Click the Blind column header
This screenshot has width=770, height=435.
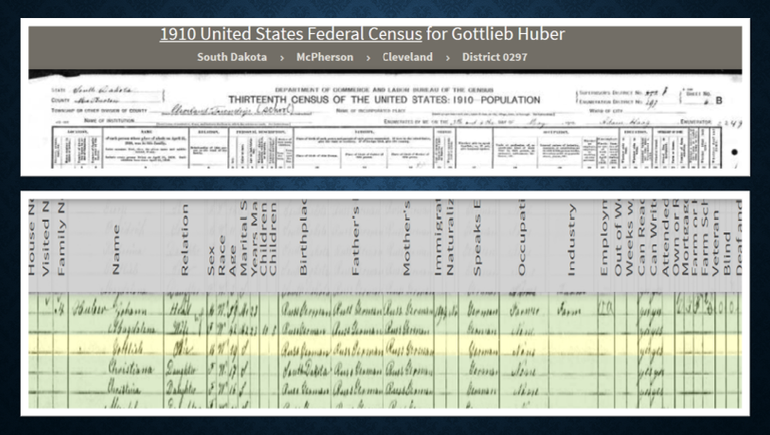(727, 254)
